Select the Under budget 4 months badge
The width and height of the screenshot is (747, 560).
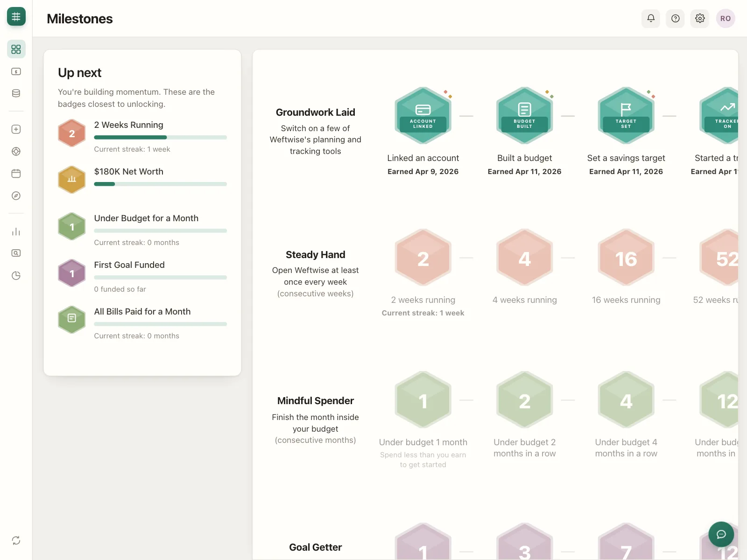point(626,400)
